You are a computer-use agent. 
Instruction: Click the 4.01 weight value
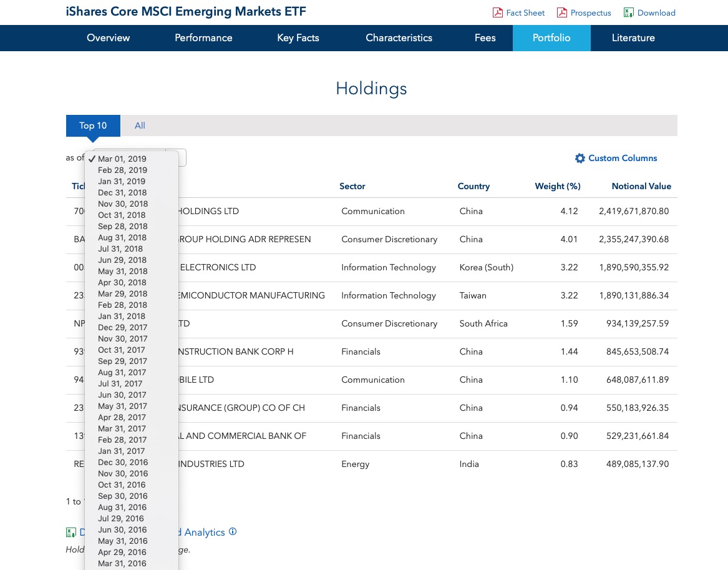tap(569, 239)
